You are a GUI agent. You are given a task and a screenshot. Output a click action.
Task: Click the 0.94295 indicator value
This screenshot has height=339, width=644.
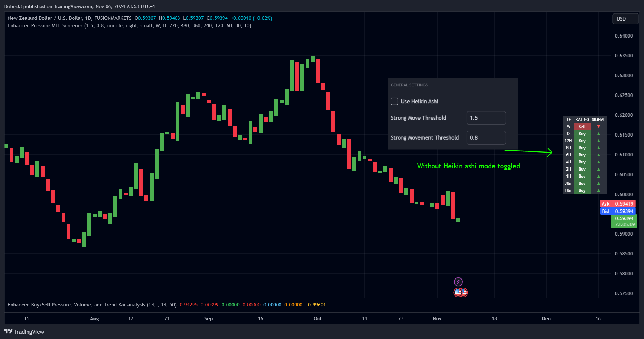click(x=189, y=305)
